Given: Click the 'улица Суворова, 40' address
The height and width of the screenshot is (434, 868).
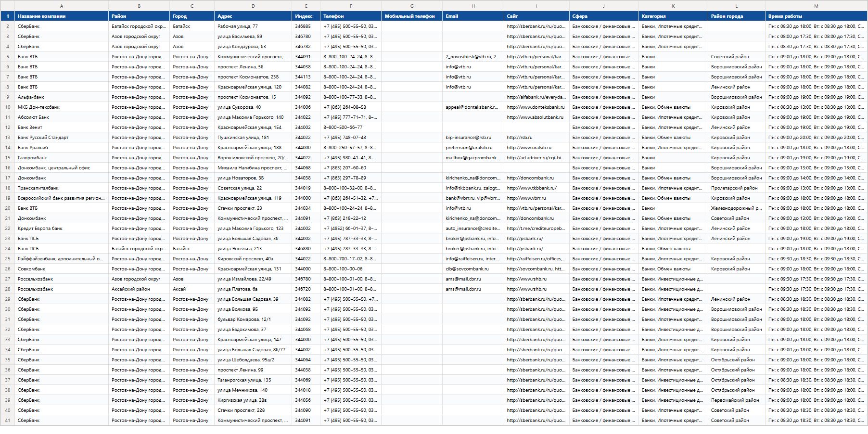Looking at the screenshot, I should tap(253, 107).
